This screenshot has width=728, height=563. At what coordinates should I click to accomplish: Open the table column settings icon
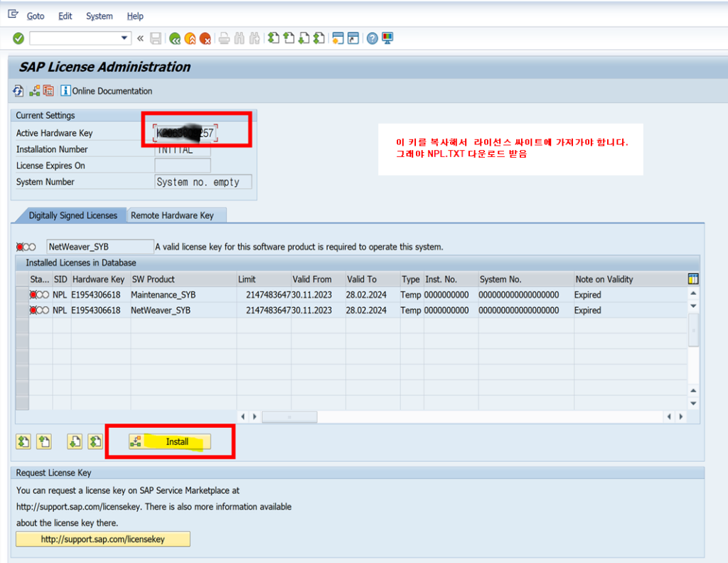692,279
